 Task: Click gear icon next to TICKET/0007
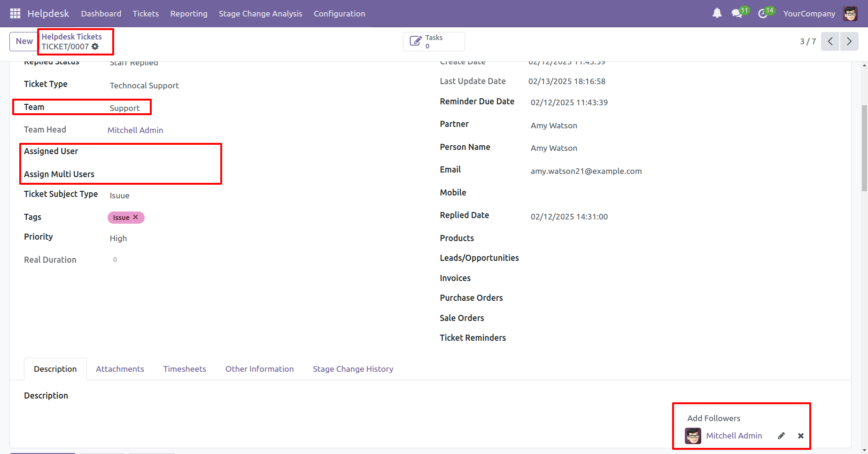click(x=95, y=47)
